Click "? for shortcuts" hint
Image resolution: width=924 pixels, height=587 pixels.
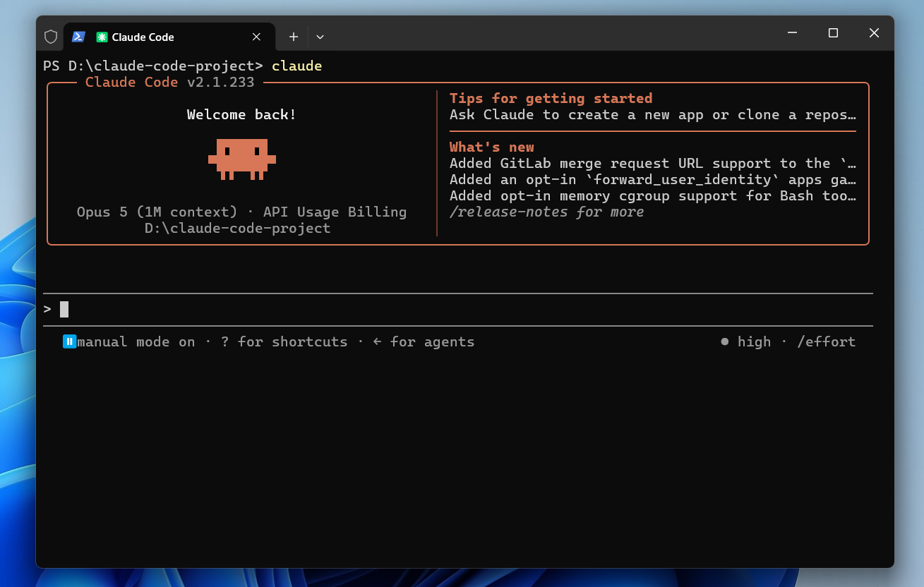point(284,341)
